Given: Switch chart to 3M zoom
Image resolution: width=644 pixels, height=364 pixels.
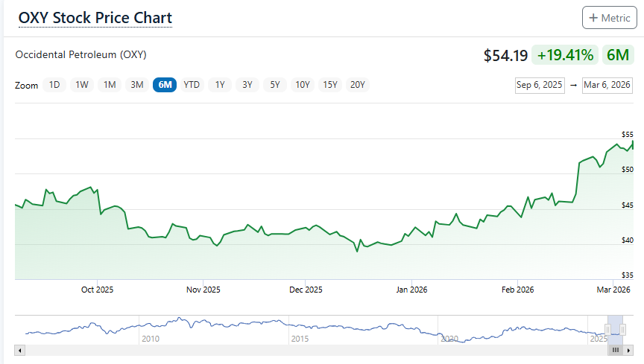Looking at the screenshot, I should 137,85.
